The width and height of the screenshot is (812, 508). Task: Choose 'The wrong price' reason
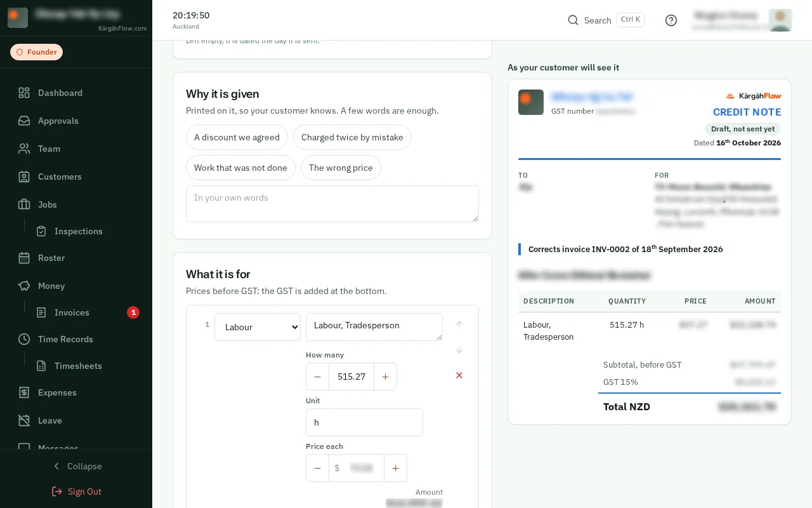[x=341, y=168]
